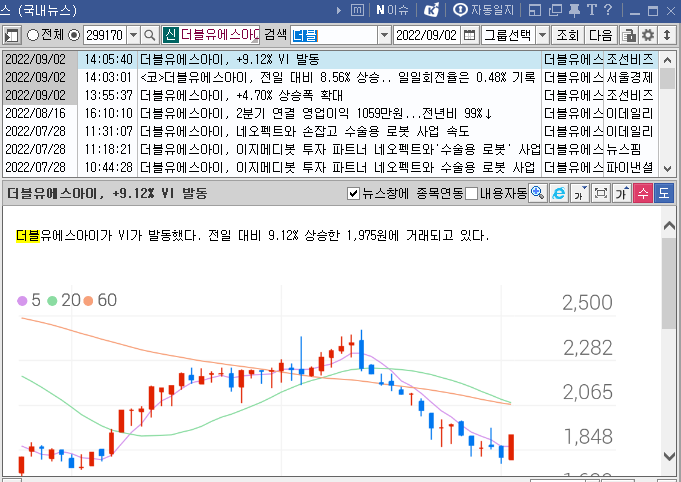This screenshot has width=681, height=482.
Task: Toggle 뉴스창에 종목연동 checkbox
Action: [x=354, y=193]
